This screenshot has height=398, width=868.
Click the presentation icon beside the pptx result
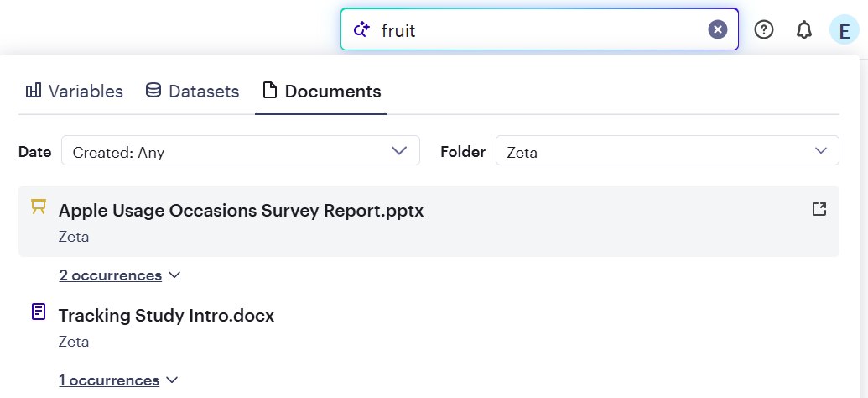click(39, 207)
